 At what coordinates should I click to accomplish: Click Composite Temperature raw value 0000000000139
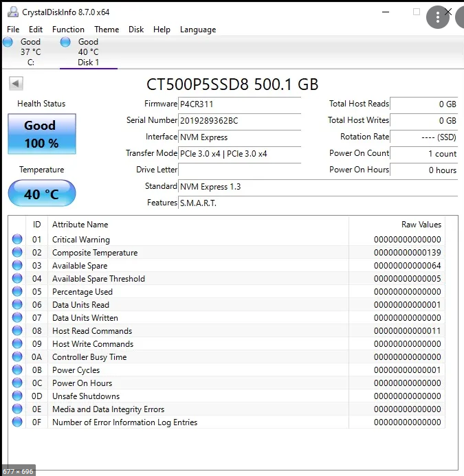(407, 253)
